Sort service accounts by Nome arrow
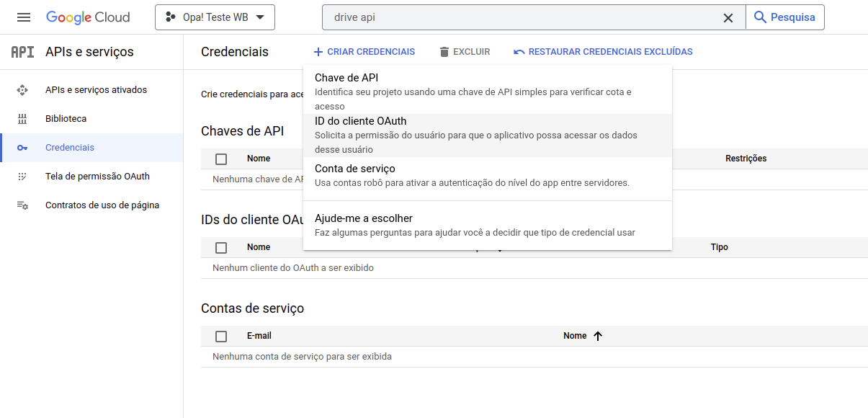Image resolution: width=868 pixels, height=418 pixels. pos(597,336)
